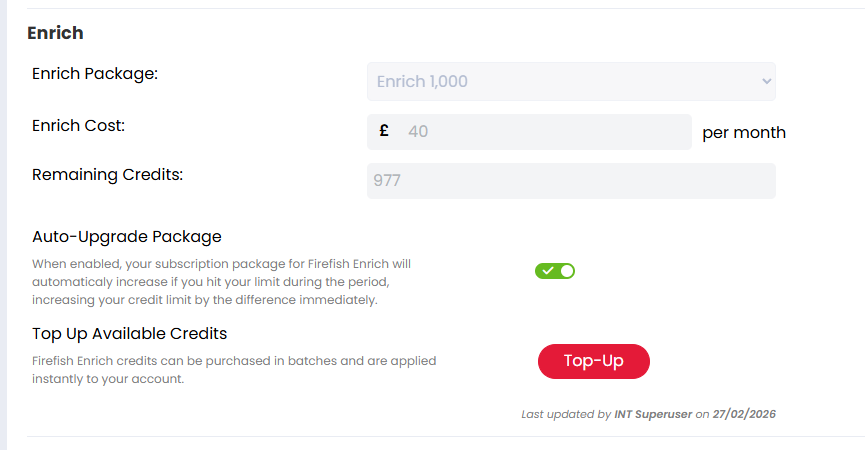Click the Enrich section heading

click(x=55, y=33)
